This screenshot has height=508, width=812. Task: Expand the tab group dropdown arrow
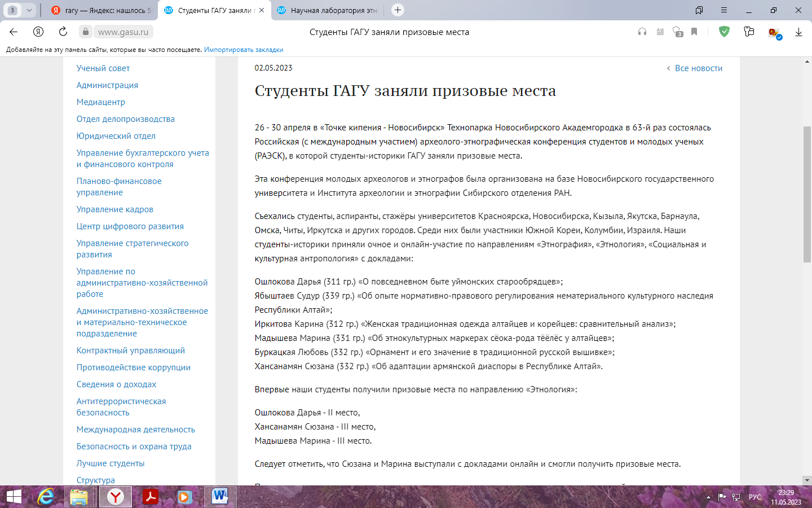tap(29, 10)
